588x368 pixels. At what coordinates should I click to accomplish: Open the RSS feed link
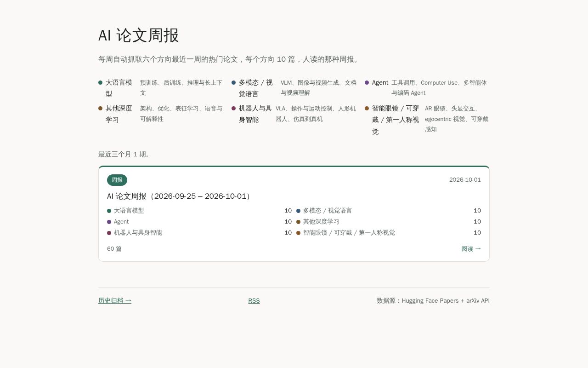tap(254, 300)
